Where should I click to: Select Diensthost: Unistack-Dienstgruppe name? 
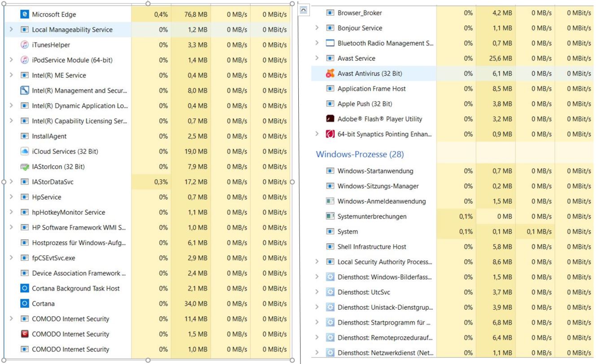tap(385, 308)
